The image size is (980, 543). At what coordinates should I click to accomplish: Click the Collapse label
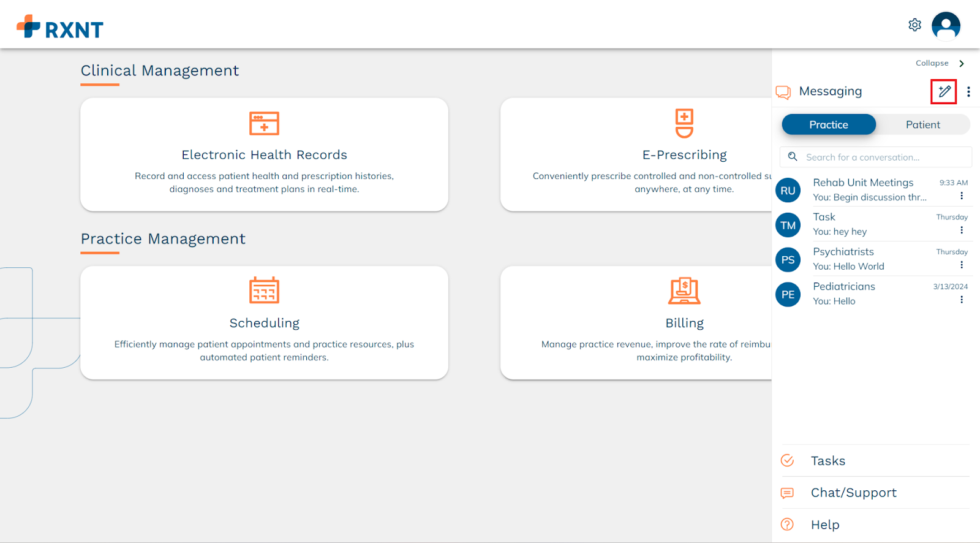(932, 63)
